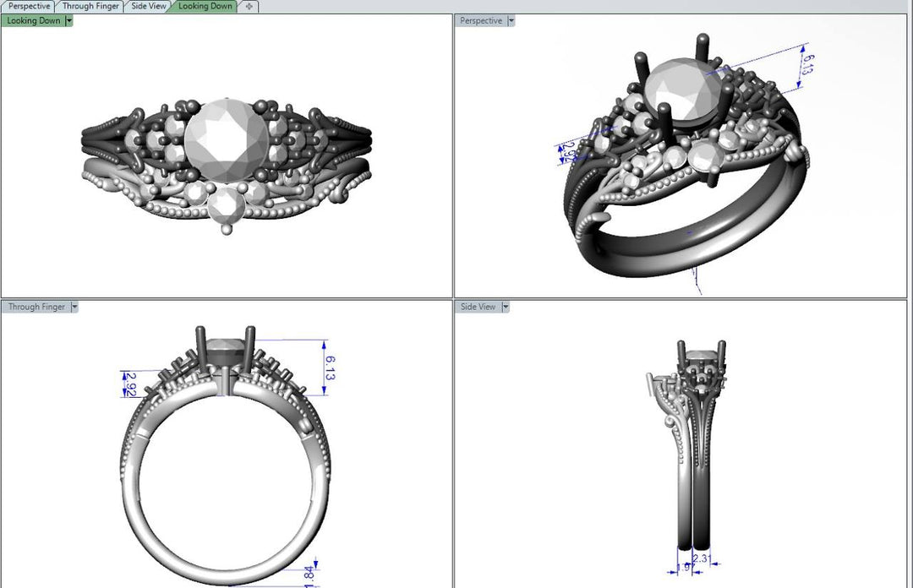Click the Perspective viewport title label
The width and height of the screenshot is (913, 588).
click(x=479, y=20)
